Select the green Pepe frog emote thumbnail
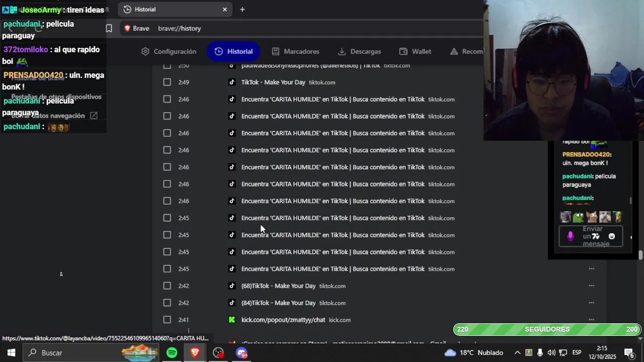 click(x=579, y=217)
